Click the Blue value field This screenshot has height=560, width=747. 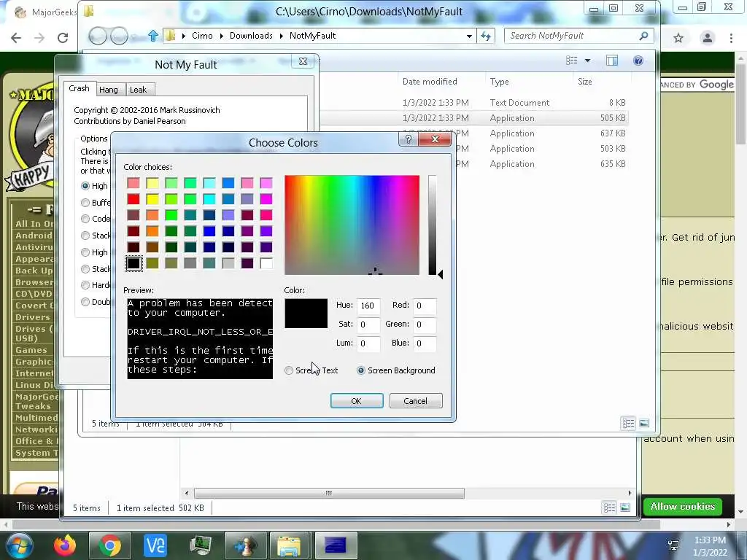pyautogui.click(x=425, y=343)
